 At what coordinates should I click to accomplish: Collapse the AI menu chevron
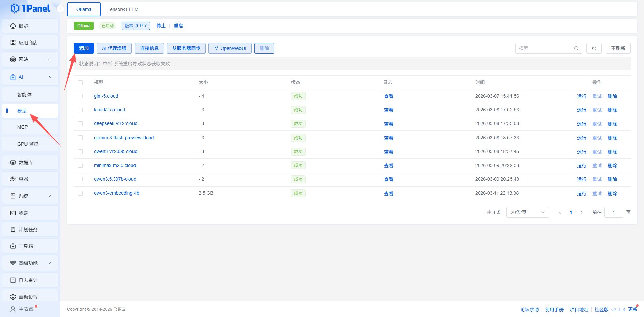pos(49,77)
